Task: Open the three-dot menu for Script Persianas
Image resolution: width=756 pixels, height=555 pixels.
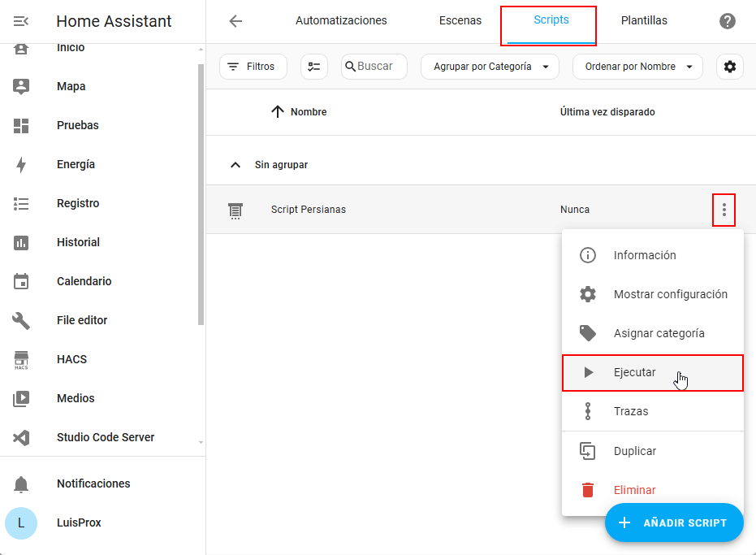Action: click(x=724, y=210)
